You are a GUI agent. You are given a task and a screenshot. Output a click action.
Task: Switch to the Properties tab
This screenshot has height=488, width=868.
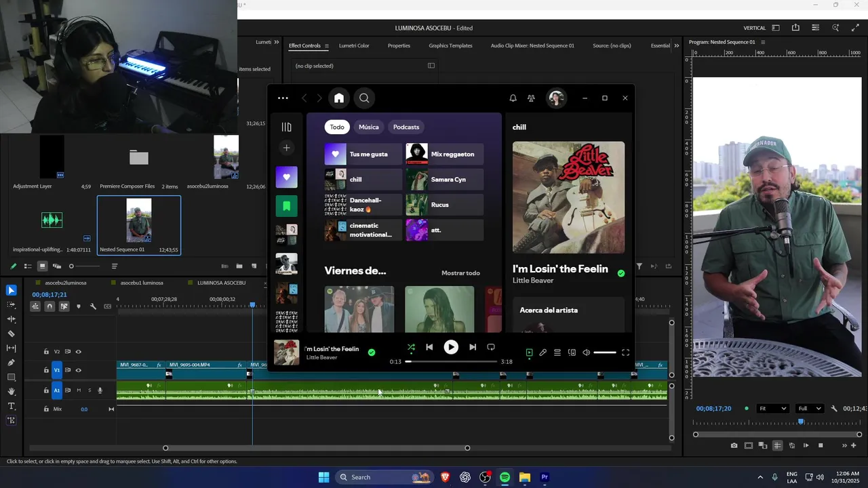coord(399,46)
